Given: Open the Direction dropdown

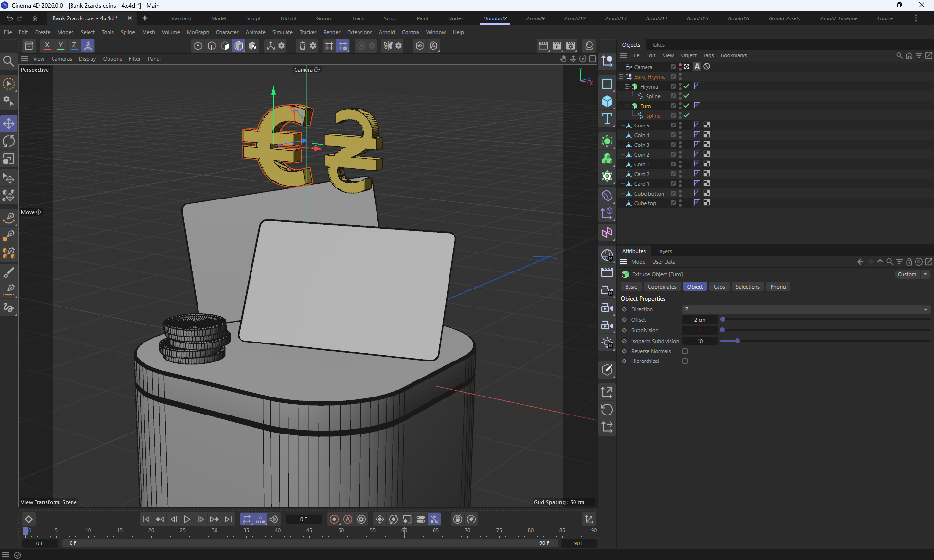Looking at the screenshot, I should 806,309.
